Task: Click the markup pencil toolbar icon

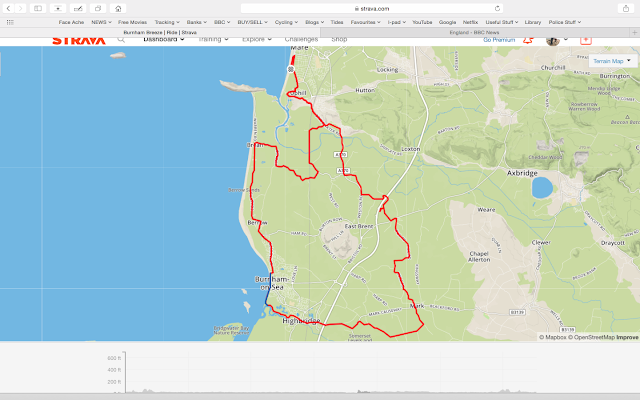Action: 78,8
